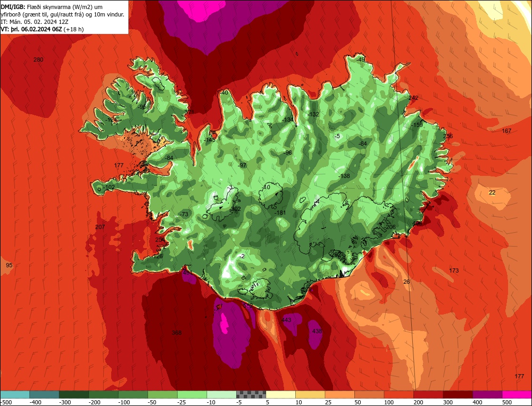The height and width of the screenshot is (406, 532).
Task: Click the map value -145
Action: (x=210, y=140)
